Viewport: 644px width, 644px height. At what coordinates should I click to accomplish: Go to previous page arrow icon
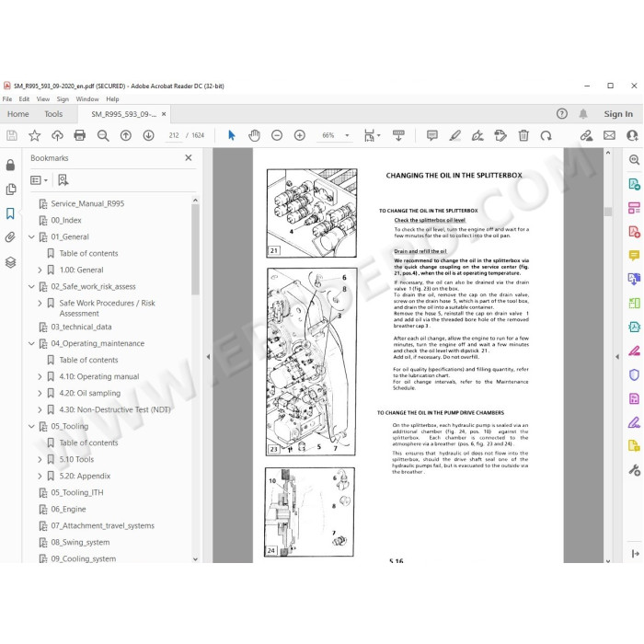[126, 135]
